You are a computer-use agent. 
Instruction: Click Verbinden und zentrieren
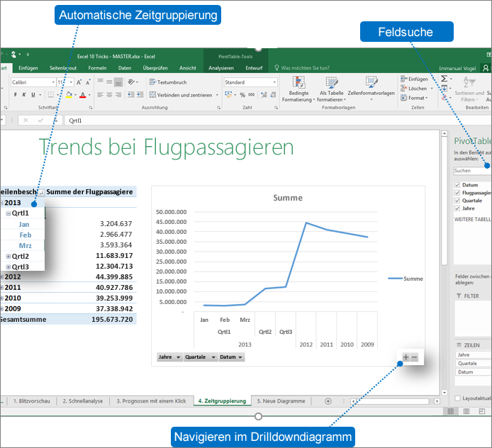click(x=184, y=95)
